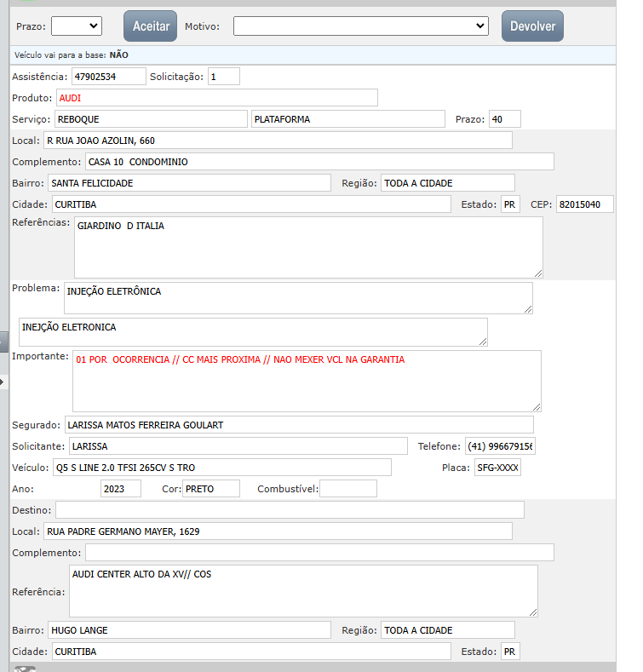
Task: Select the Cor field with PRETO
Action: pos(211,489)
